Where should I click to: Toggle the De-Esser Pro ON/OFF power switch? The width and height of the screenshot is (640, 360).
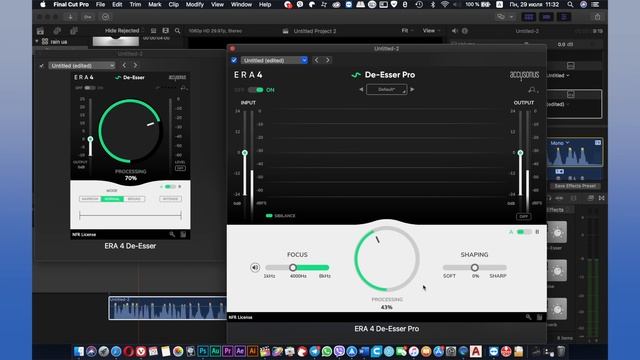click(x=256, y=90)
